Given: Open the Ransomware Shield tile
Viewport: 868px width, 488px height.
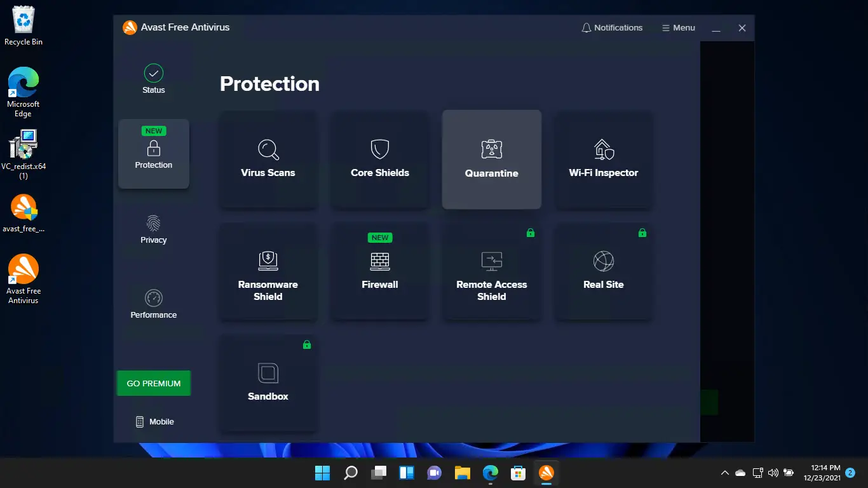Looking at the screenshot, I should pyautogui.click(x=268, y=271).
